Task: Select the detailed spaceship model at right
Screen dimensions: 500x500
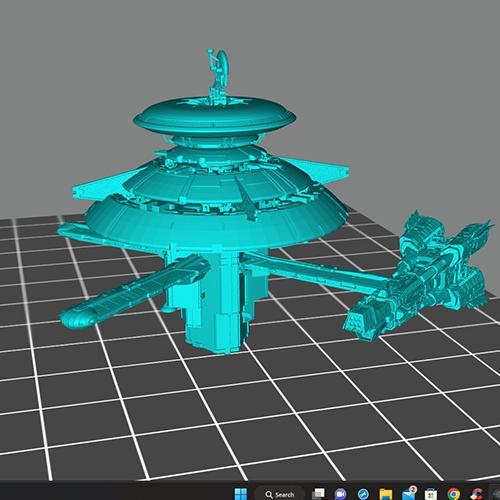Action: [x=418, y=277]
